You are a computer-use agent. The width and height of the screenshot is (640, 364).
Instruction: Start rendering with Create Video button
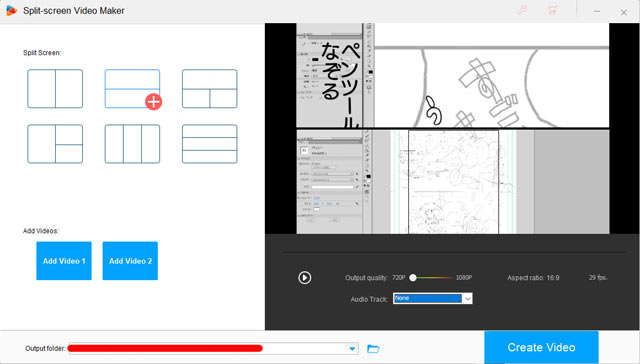(x=541, y=347)
